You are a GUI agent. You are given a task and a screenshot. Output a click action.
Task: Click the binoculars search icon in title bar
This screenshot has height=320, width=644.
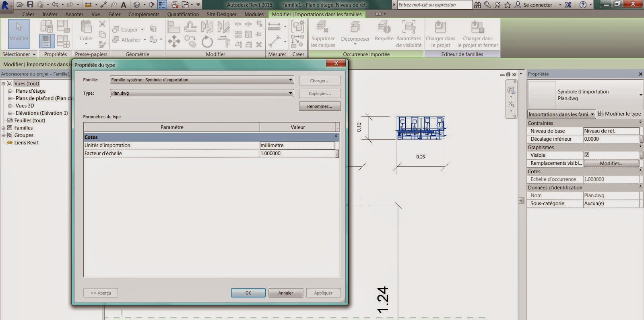coord(477,5)
